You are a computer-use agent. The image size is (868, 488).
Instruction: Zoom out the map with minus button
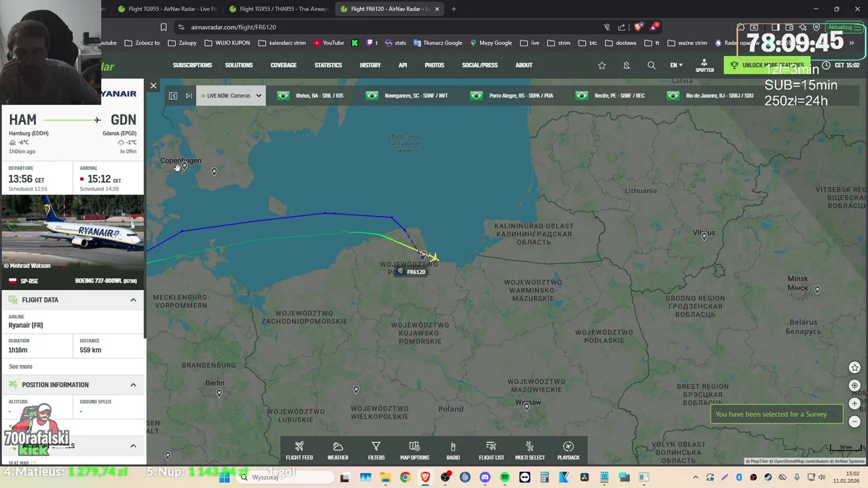click(x=854, y=421)
